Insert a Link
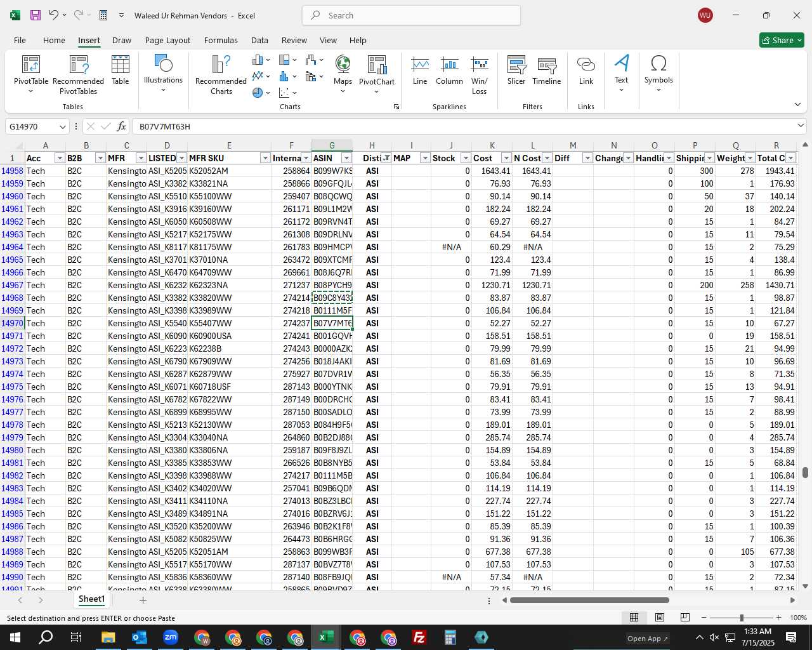Viewport: 812px width, 650px height. (x=586, y=70)
